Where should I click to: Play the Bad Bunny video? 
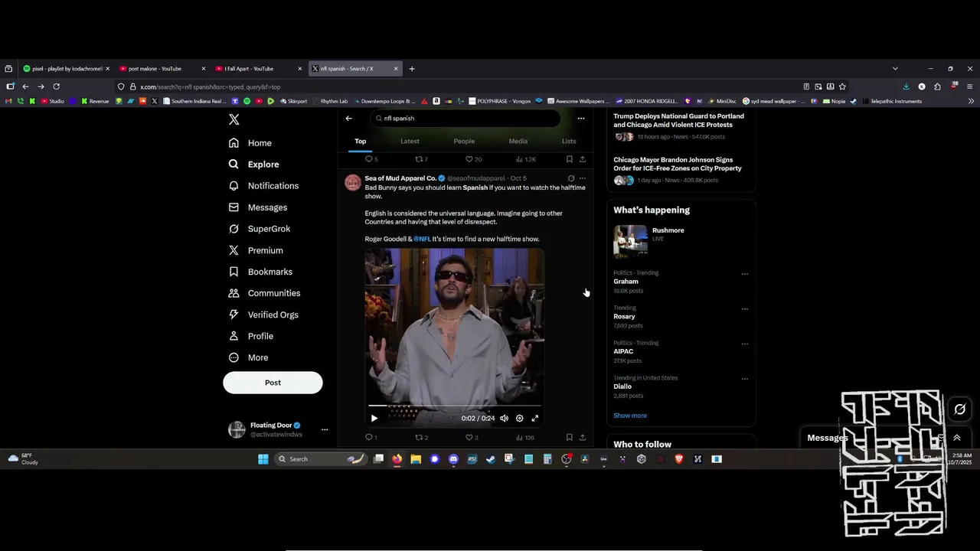(x=374, y=419)
